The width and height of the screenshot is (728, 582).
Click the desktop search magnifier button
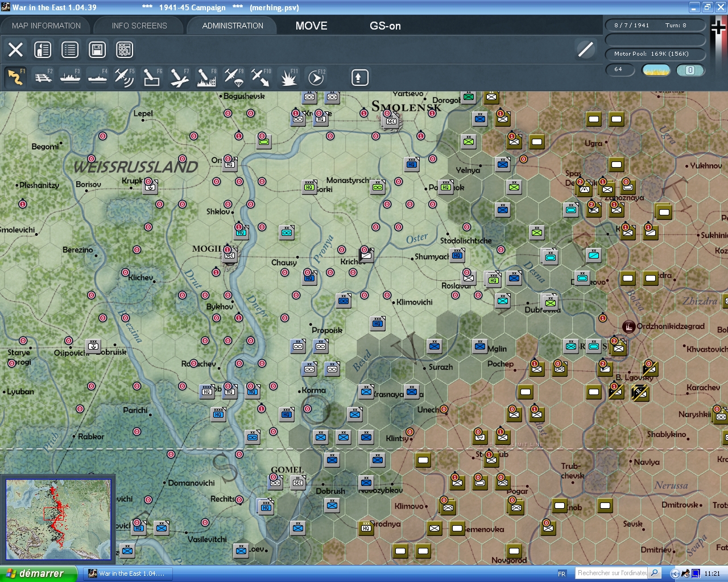[x=655, y=573]
